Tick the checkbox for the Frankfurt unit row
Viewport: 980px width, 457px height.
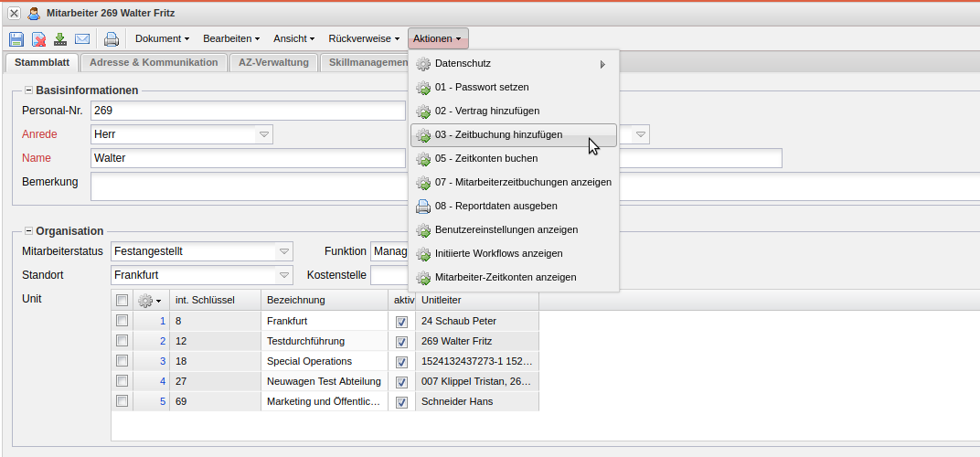pyautogui.click(x=122, y=321)
